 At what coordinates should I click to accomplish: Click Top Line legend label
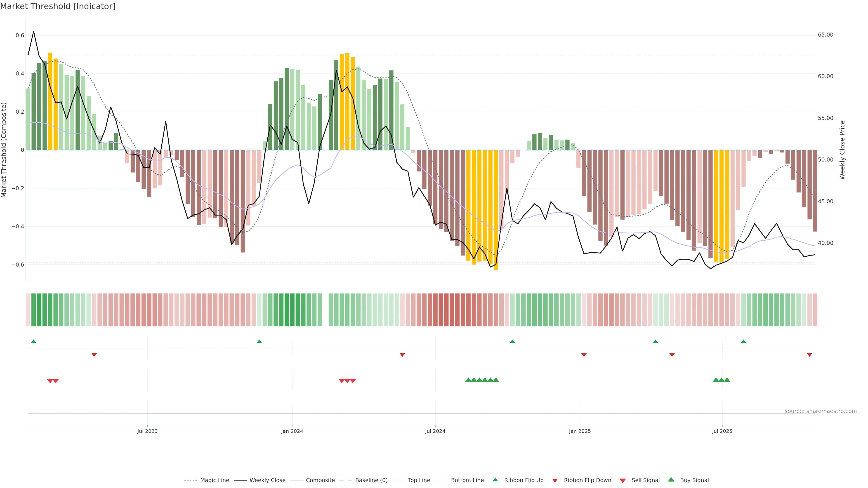click(419, 480)
